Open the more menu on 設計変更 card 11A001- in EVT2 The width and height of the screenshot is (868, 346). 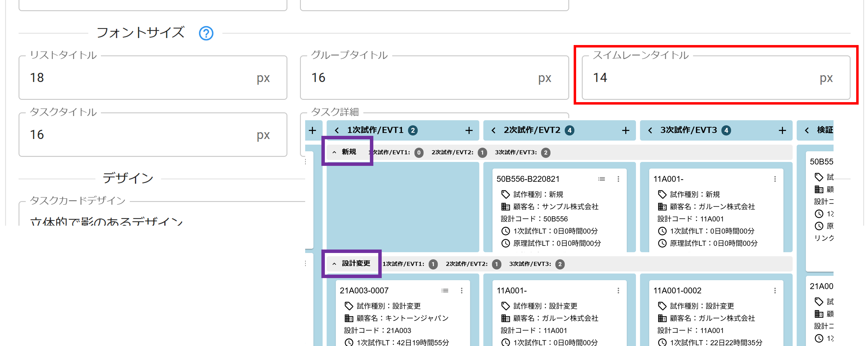[618, 290]
